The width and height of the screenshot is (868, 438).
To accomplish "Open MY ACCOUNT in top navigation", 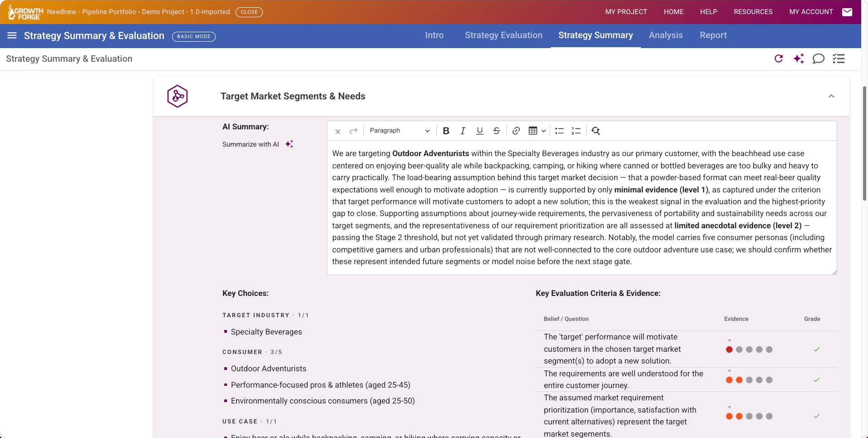I will point(811,12).
